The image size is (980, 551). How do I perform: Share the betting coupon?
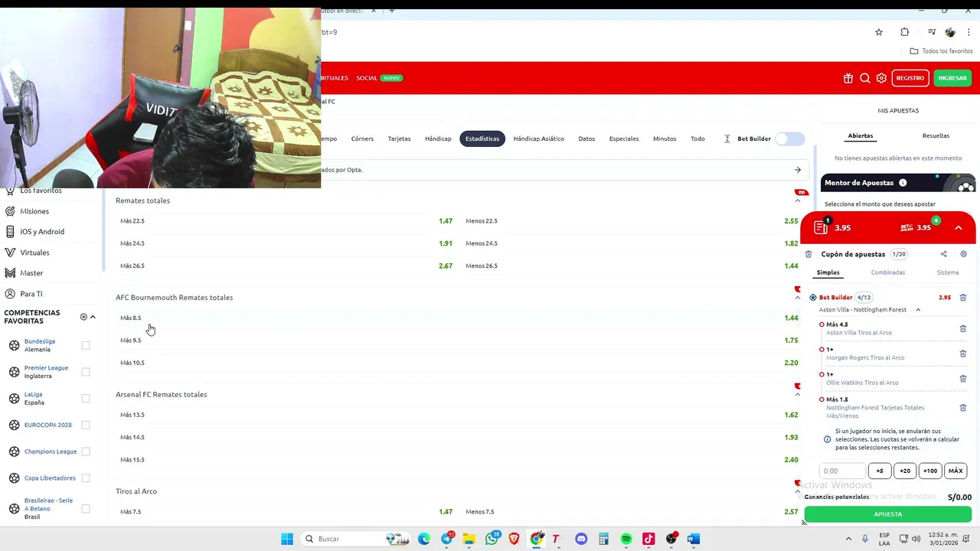point(944,254)
